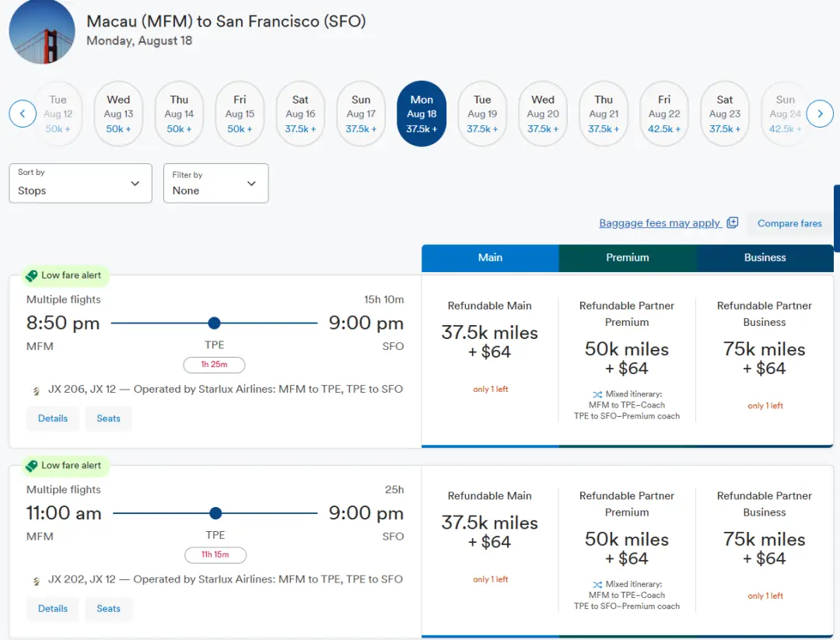The width and height of the screenshot is (840, 640).
Task: Click the previous dates arrow
Action: click(x=23, y=114)
